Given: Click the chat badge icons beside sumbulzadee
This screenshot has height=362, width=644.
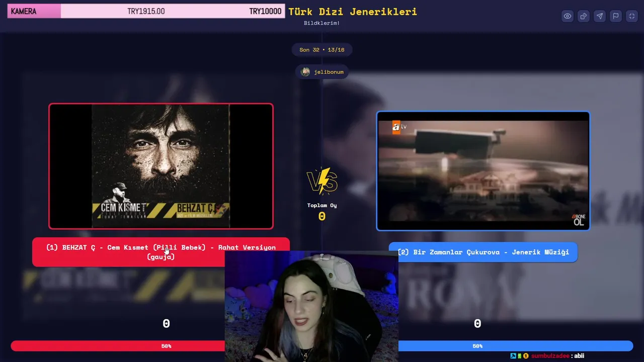Looking at the screenshot, I should (519, 356).
